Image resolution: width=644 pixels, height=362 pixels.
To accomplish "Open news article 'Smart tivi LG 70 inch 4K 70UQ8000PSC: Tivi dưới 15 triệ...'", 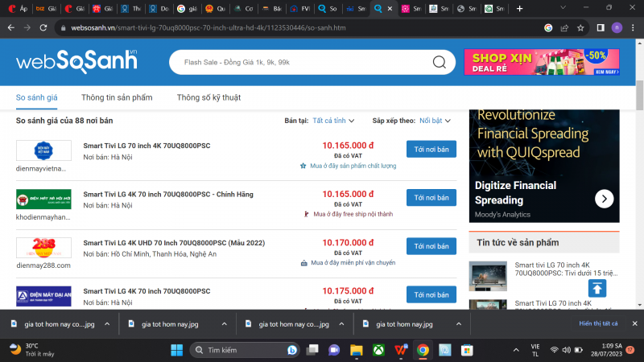I will [x=567, y=269].
